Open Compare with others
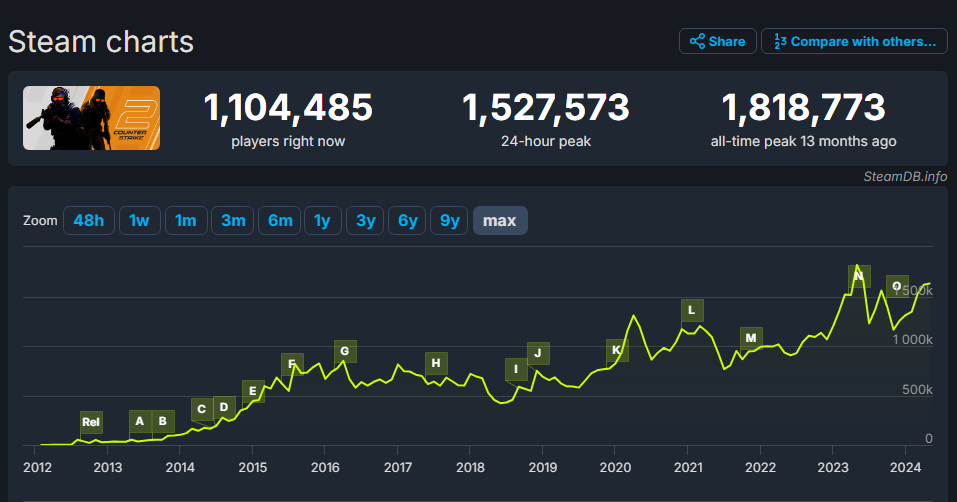 854,41
